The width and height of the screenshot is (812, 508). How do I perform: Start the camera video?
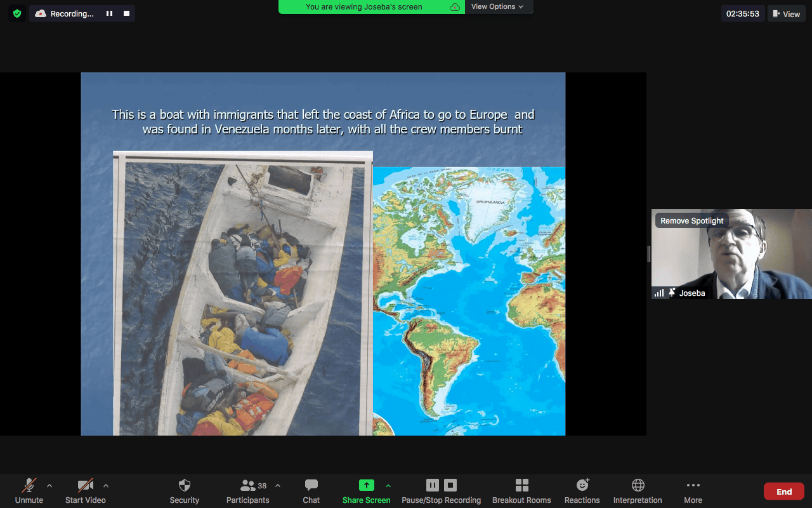tap(85, 491)
